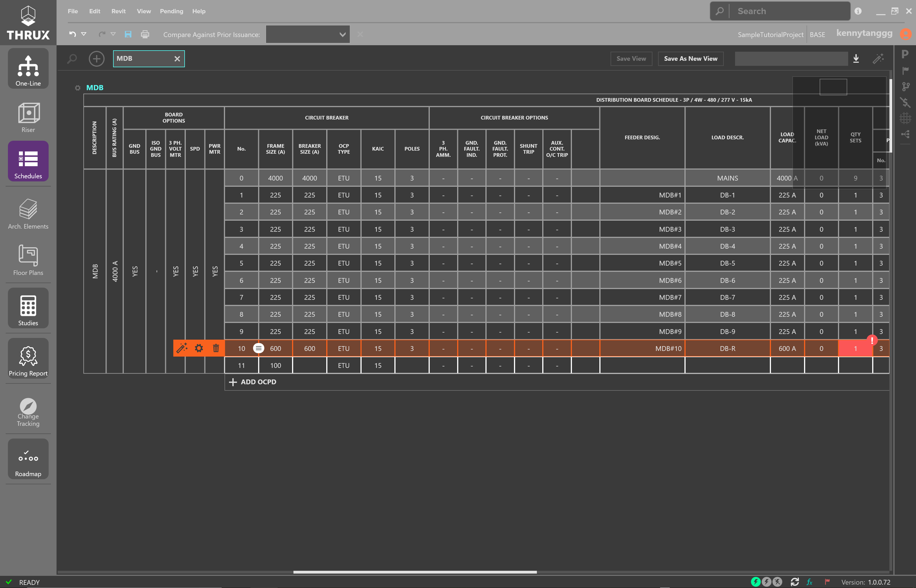Image resolution: width=916 pixels, height=588 pixels.
Task: Clear the MDB filter with X
Action: [177, 59]
